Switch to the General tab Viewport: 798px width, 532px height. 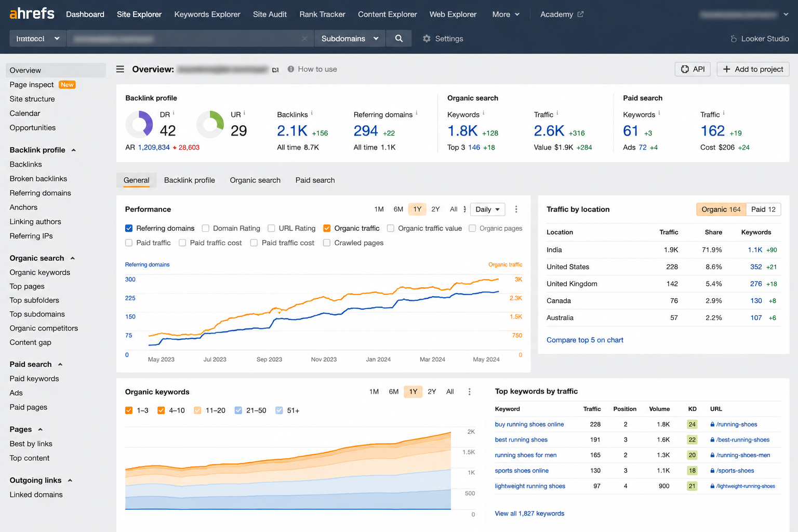[x=137, y=180]
